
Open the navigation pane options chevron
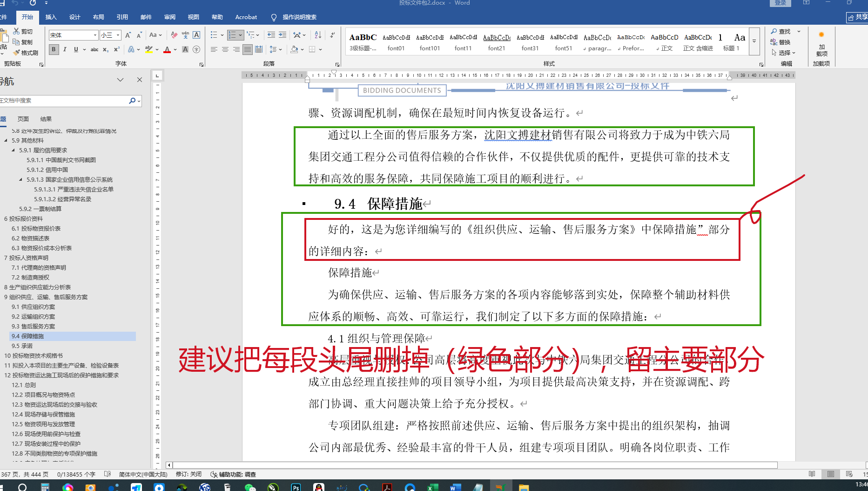point(120,80)
